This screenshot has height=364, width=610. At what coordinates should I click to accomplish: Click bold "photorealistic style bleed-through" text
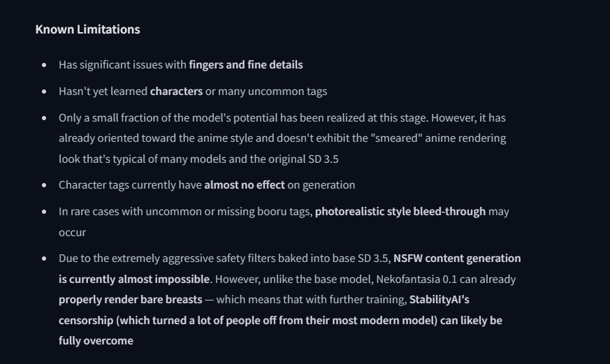[400, 212]
